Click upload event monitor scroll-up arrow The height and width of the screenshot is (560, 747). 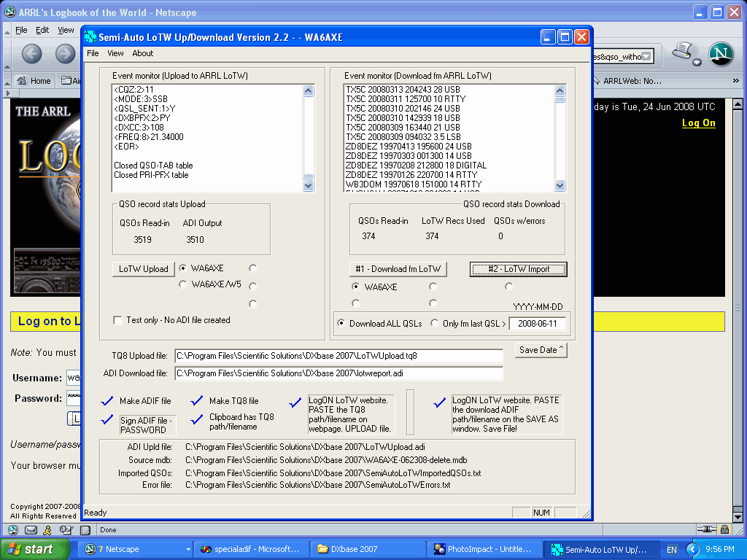[309, 90]
